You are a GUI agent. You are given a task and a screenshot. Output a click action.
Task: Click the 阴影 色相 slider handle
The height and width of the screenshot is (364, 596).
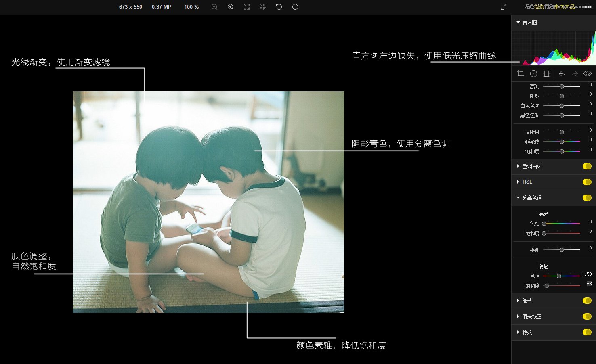coord(559,276)
